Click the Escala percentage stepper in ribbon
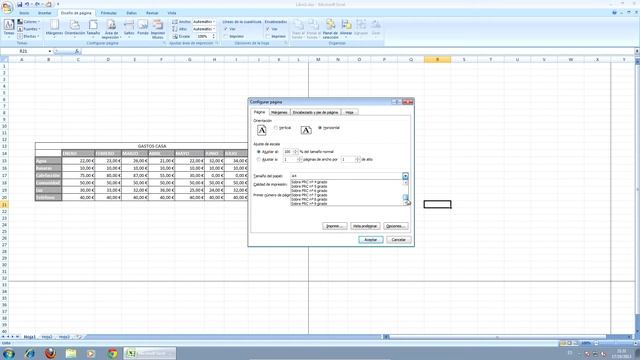Image resolution: width=640 pixels, height=360 pixels. (213, 36)
